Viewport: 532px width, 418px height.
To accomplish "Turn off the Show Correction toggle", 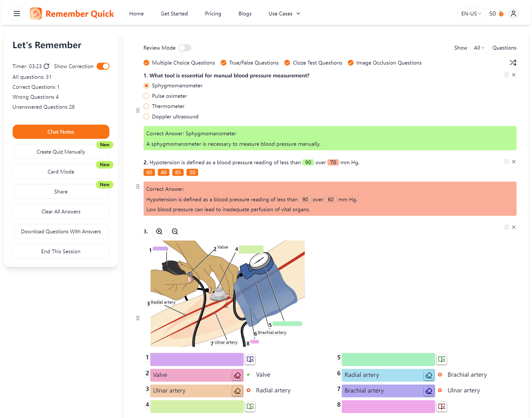I will click(x=103, y=66).
